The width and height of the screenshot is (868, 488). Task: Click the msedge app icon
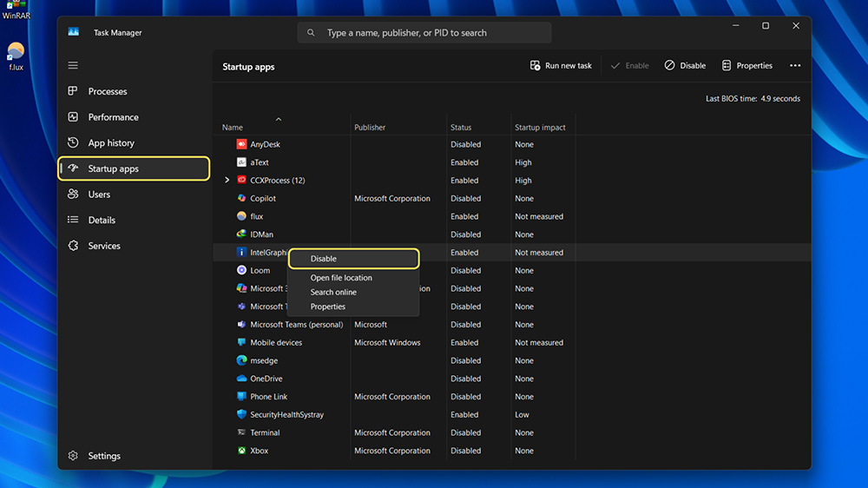pyautogui.click(x=241, y=360)
